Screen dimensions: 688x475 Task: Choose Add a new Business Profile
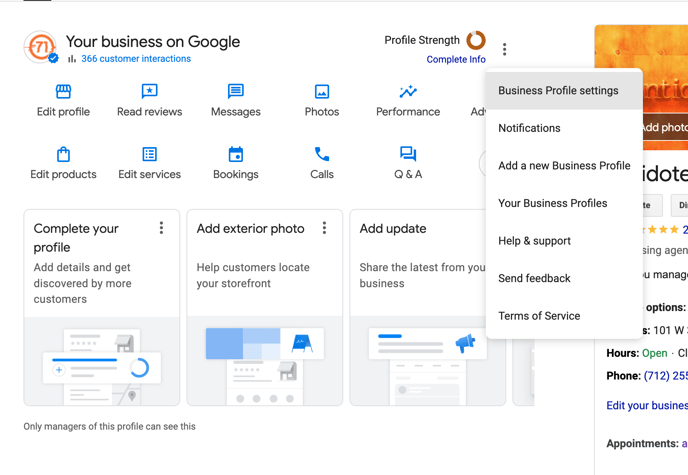[x=564, y=166]
